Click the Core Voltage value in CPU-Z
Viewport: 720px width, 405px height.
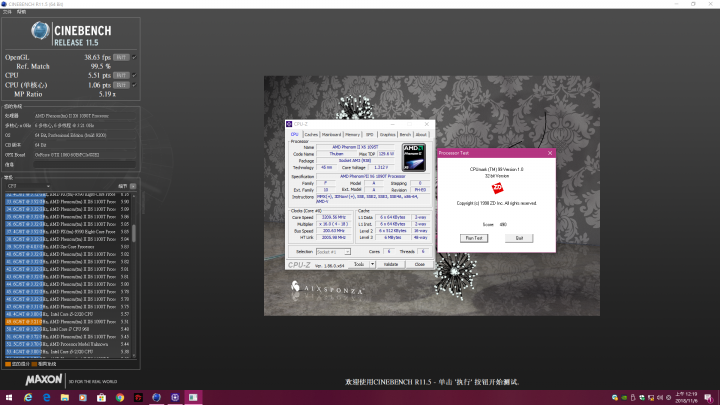click(381, 168)
